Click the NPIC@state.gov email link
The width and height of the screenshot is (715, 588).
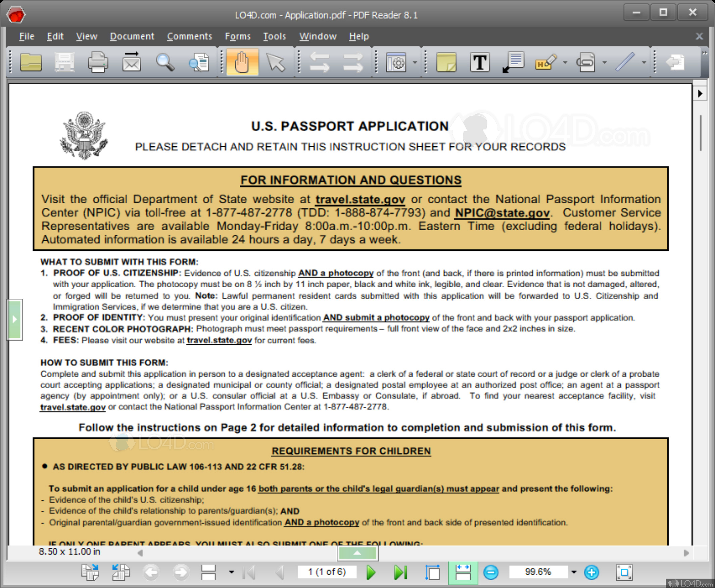(502, 213)
